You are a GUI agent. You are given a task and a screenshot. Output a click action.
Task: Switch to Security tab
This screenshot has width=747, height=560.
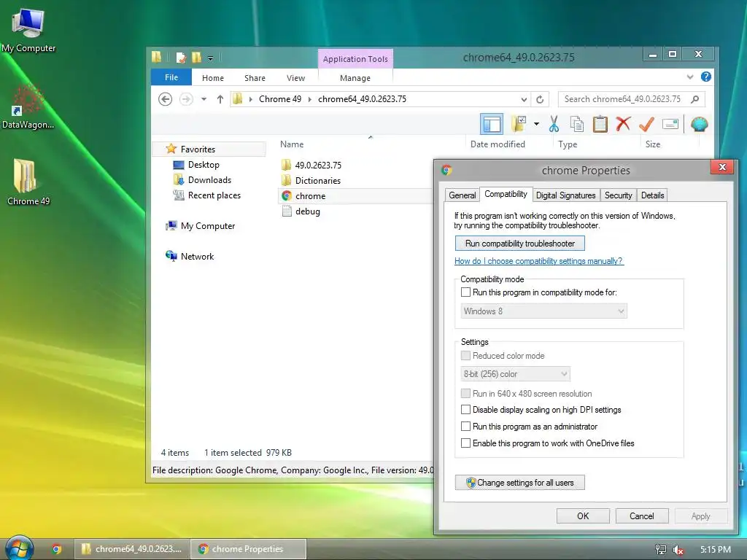(x=618, y=195)
